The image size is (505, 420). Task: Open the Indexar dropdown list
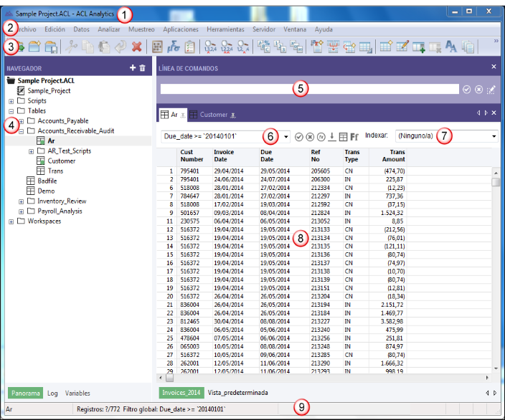pyautogui.click(x=494, y=136)
